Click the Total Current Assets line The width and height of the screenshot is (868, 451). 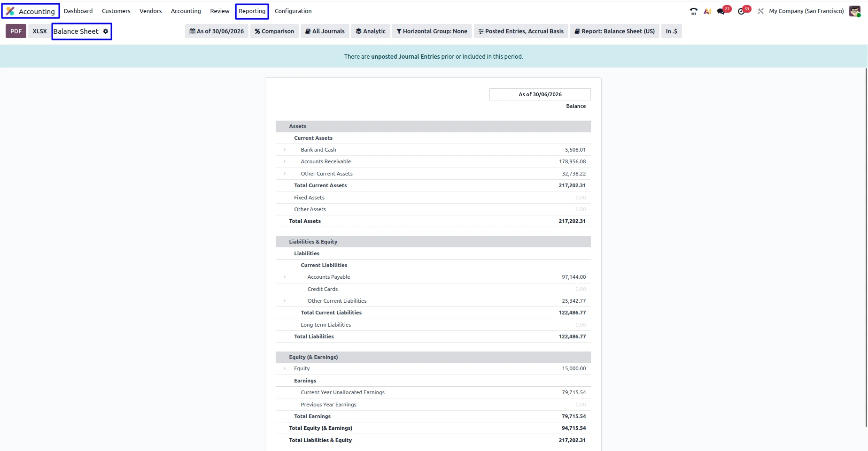(433, 185)
